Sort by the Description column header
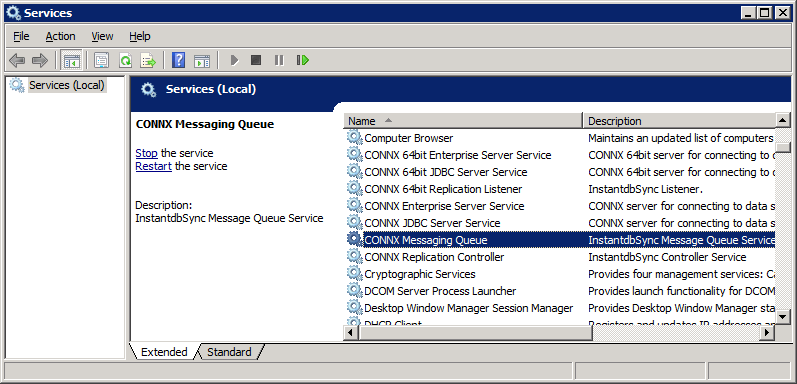The height and width of the screenshot is (384, 797). 679,121
